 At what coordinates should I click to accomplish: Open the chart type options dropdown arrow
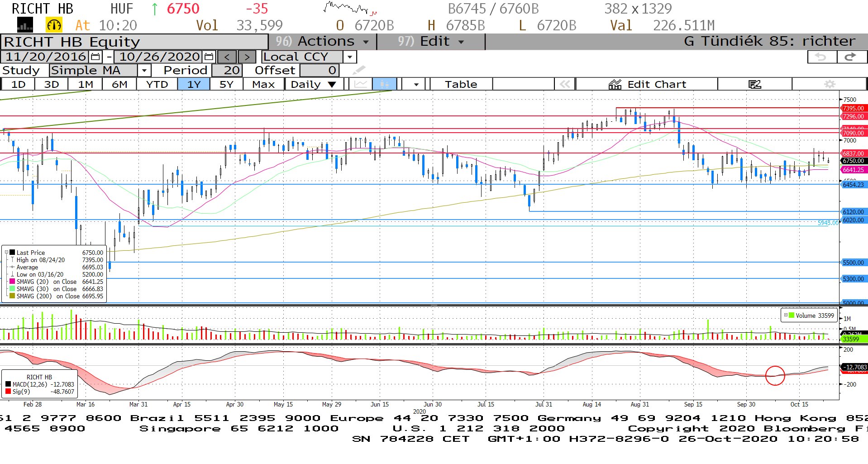coord(416,84)
